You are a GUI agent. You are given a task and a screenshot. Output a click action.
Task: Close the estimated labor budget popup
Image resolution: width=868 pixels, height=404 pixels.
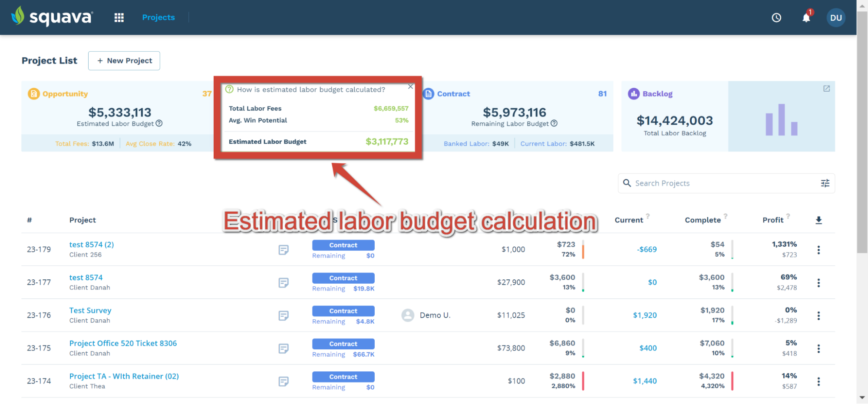click(410, 86)
